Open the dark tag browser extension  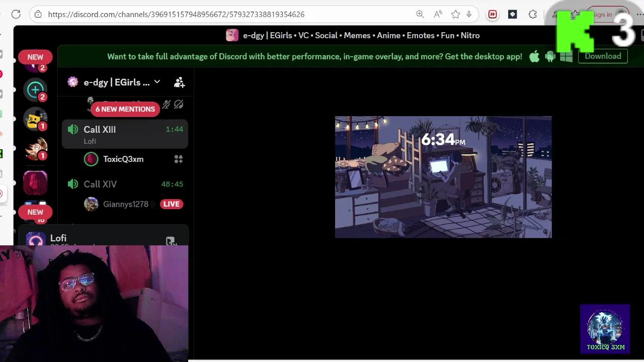[x=513, y=15]
